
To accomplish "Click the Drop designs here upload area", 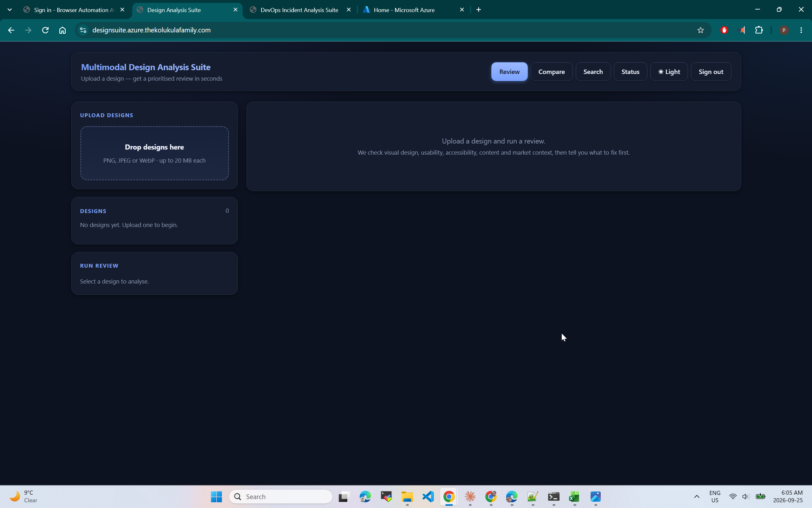I will (x=154, y=153).
